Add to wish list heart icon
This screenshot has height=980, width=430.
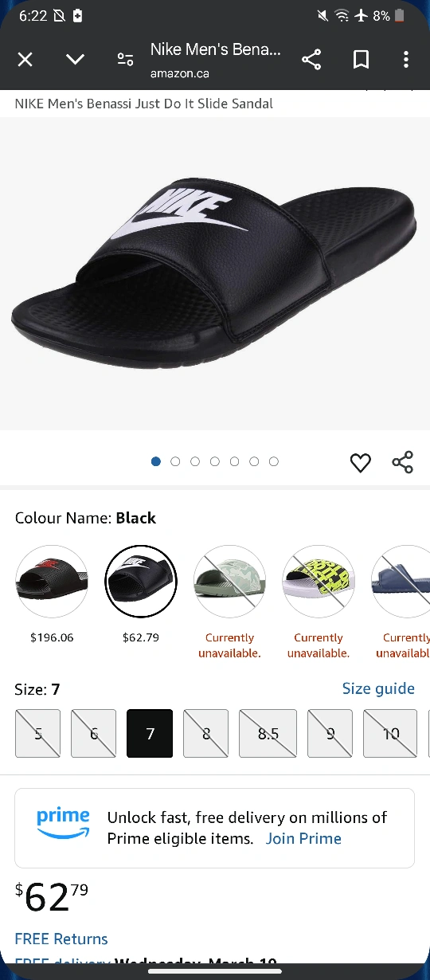click(361, 462)
